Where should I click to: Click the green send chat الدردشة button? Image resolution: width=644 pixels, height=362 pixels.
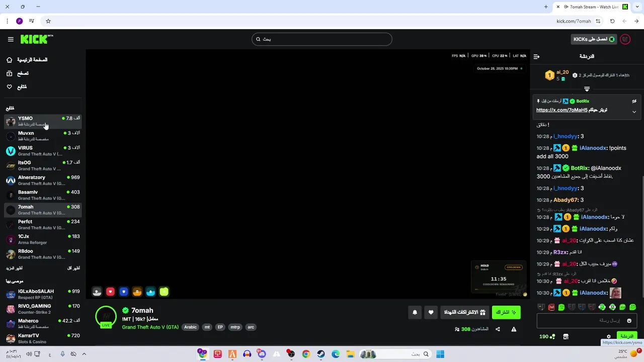coord(626,336)
